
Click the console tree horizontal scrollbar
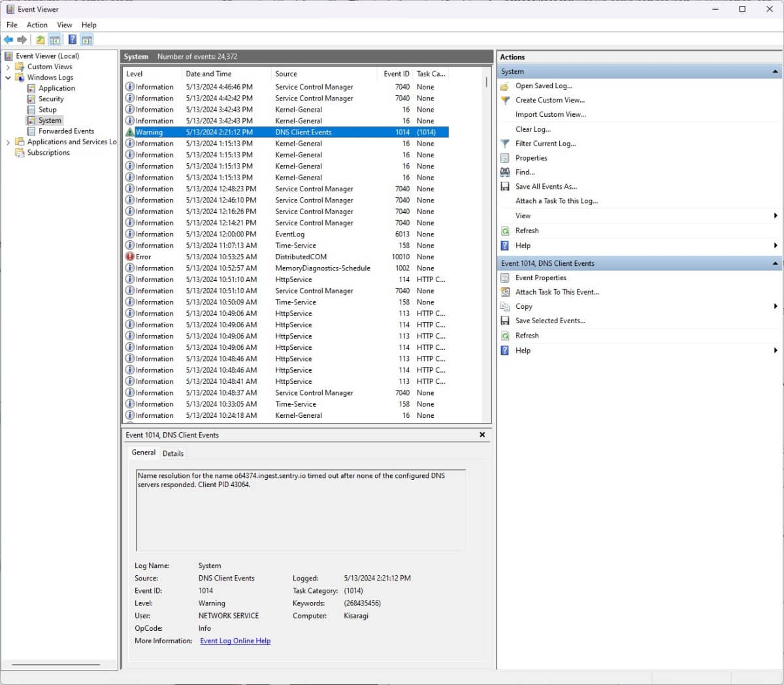(x=56, y=665)
